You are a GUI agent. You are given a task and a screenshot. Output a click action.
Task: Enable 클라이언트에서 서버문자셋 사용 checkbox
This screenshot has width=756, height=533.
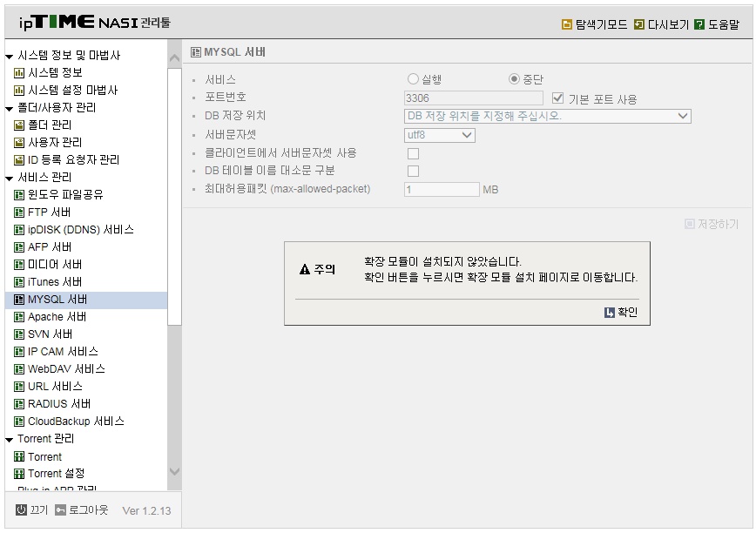(x=413, y=154)
